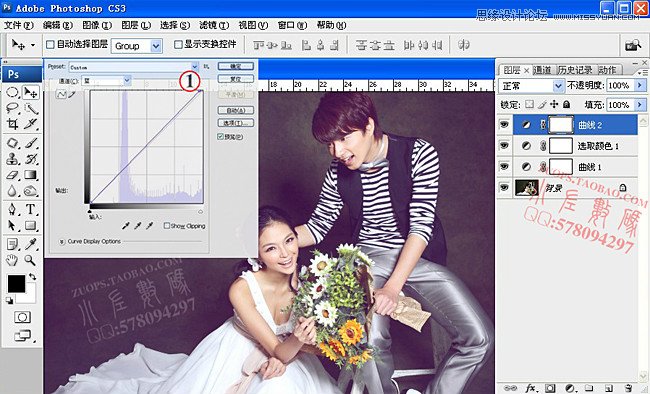This screenshot has width=650, height=394.
Task: Switch to the 动作 tab
Action: coord(607,70)
